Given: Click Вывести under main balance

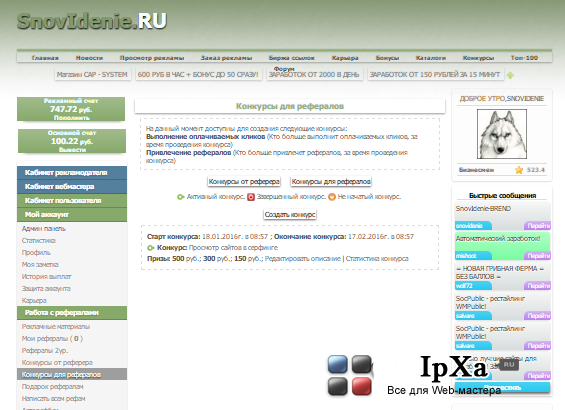Looking at the screenshot, I should (x=72, y=150).
